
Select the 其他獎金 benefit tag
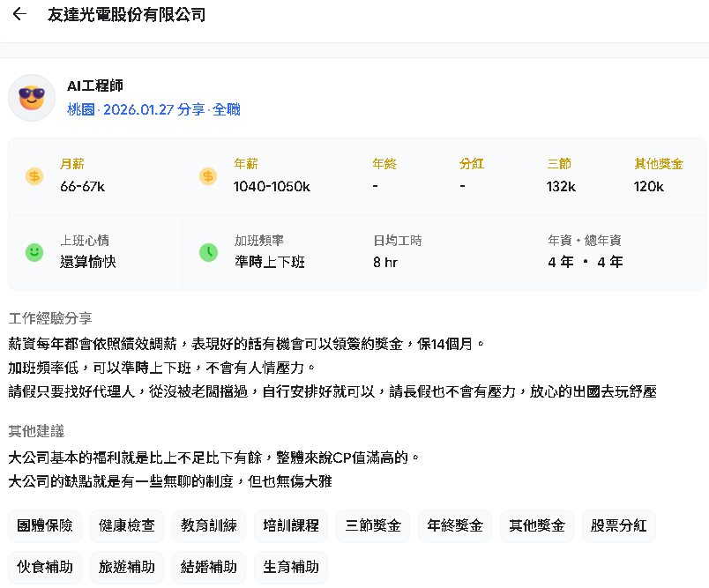(537, 525)
